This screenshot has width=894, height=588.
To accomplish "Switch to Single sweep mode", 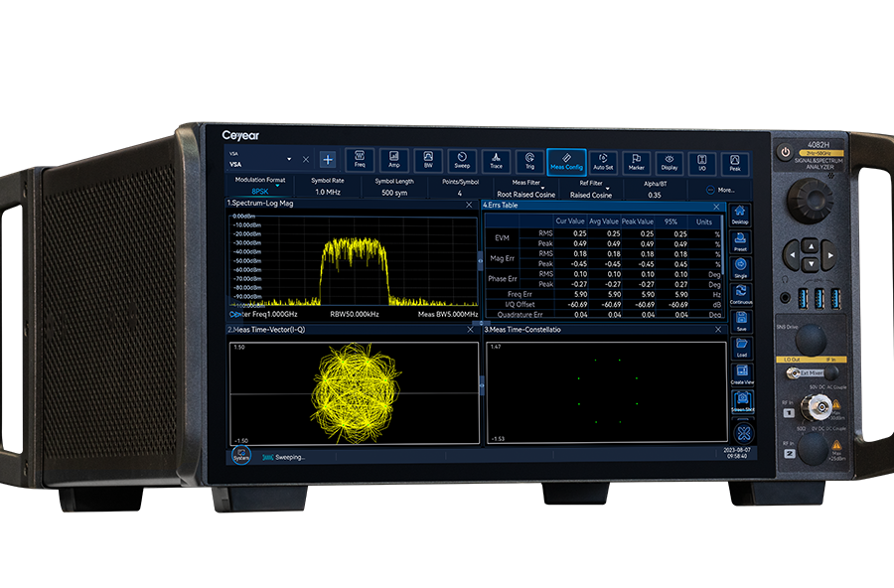I will (x=740, y=268).
